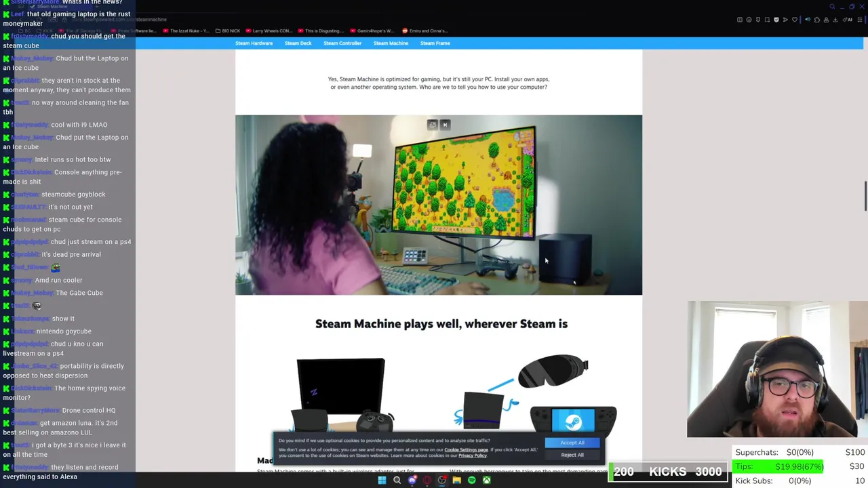Open the easy setup sliders icon
868x488 pixels.
pyautogui.click(x=860, y=20)
